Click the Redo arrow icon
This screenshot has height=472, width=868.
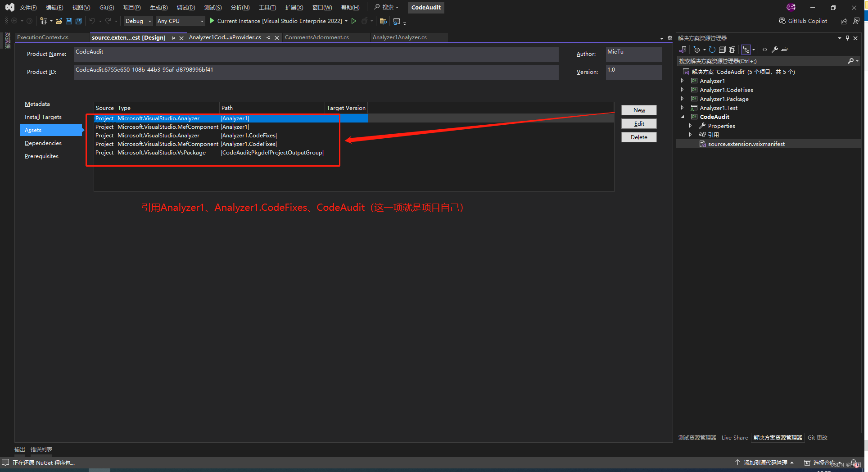108,21
